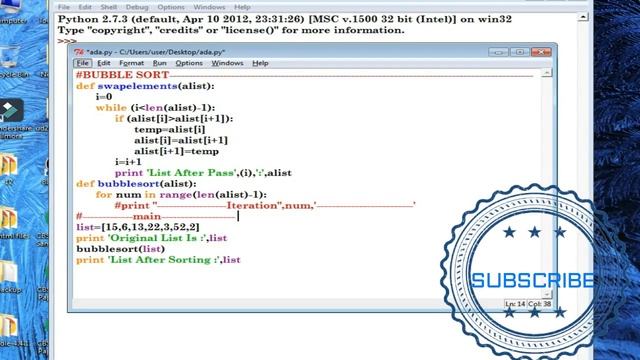Click 'if (alist[i]>alist[i+1]):' line
This screenshot has height=360, width=640.
coord(174,119)
